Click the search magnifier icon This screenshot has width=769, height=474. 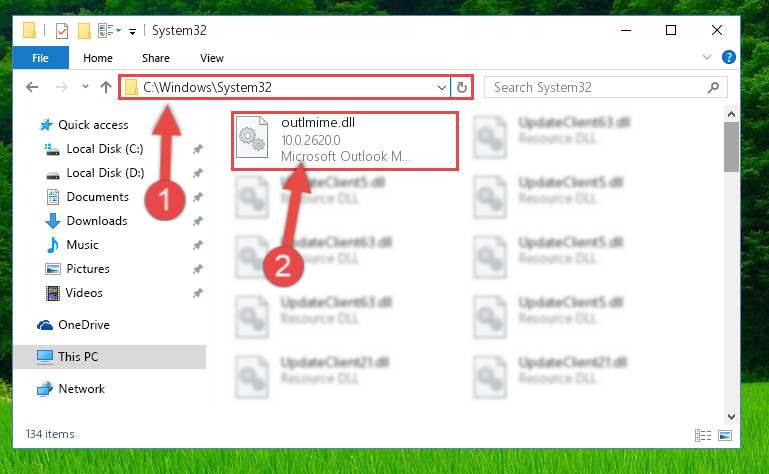[x=714, y=87]
